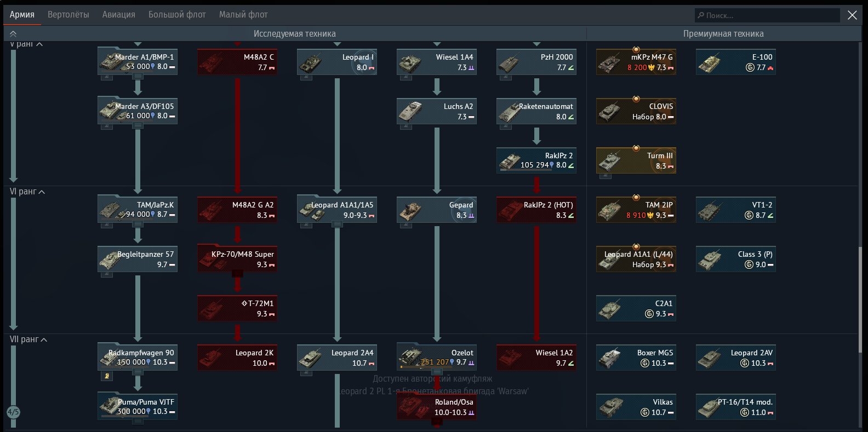Click the Radkampfwagen 90 vehicle card
Image resolution: width=868 pixels, height=432 pixels.
(137, 358)
